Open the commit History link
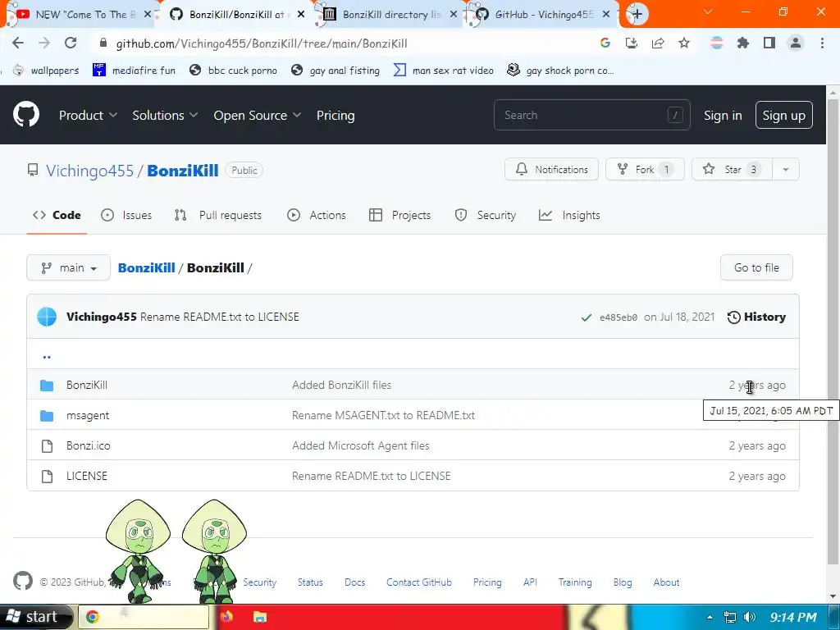The height and width of the screenshot is (630, 840). click(756, 317)
